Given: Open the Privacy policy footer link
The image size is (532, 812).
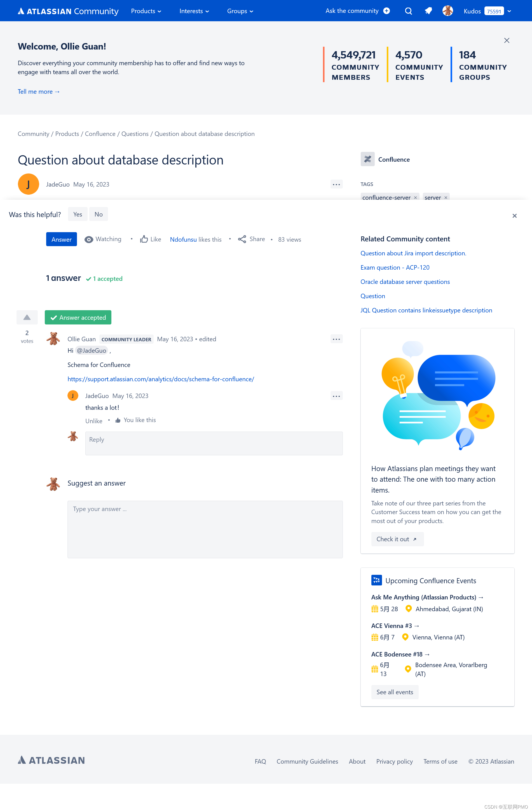Looking at the screenshot, I should click(x=395, y=761).
